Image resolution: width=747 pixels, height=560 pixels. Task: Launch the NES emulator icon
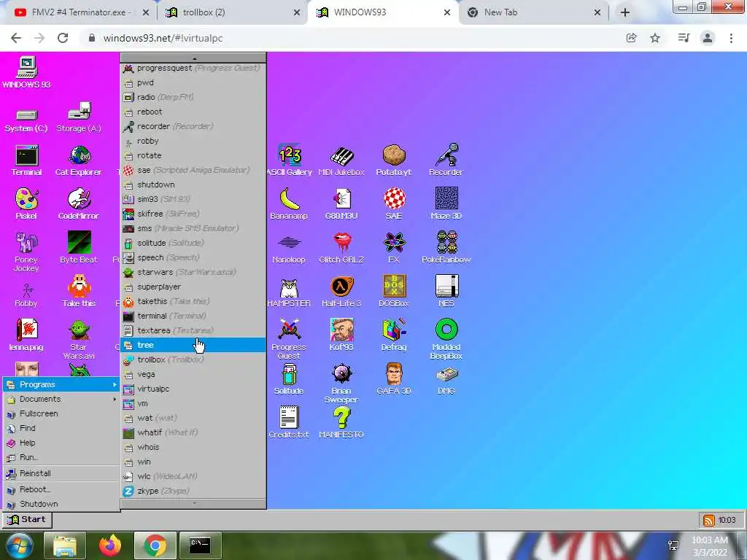click(446, 292)
